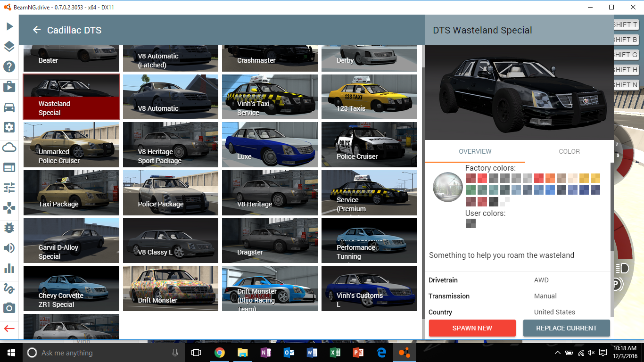Go back using the arrow beside Cadillac DTS

(x=37, y=30)
